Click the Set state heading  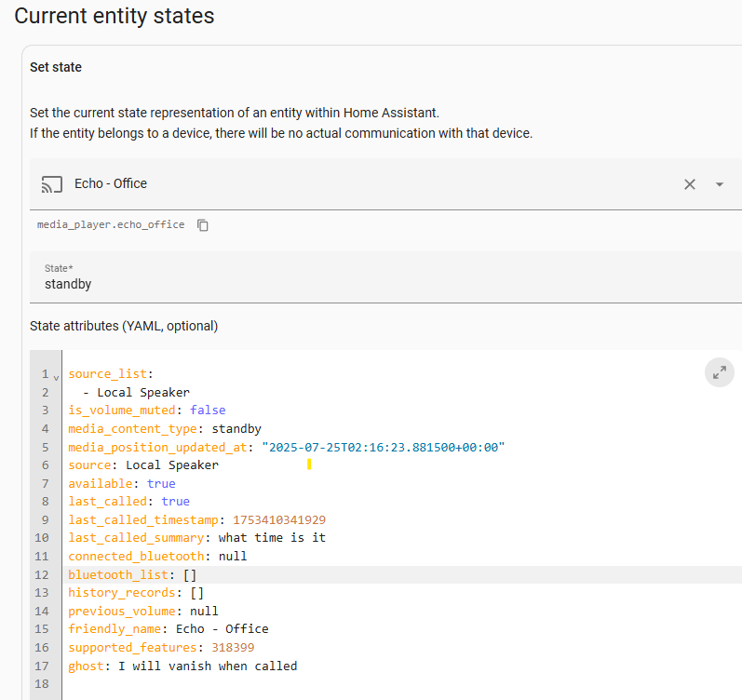pyautogui.click(x=56, y=67)
